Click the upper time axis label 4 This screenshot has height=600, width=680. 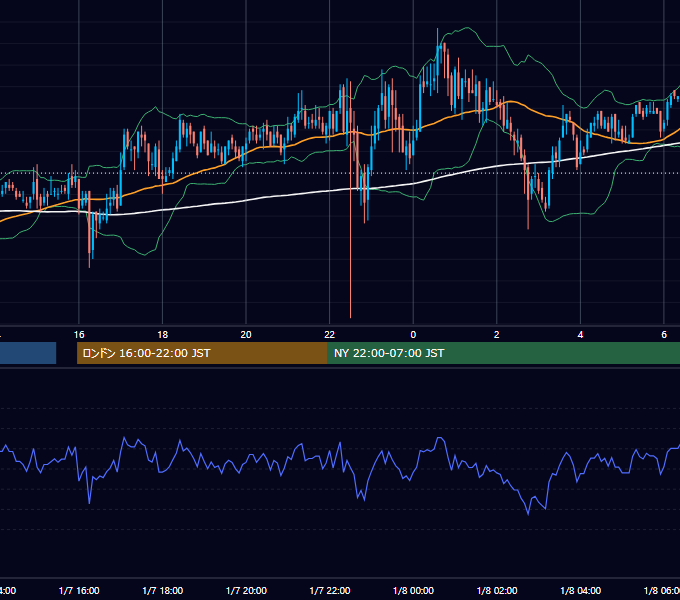click(x=580, y=335)
